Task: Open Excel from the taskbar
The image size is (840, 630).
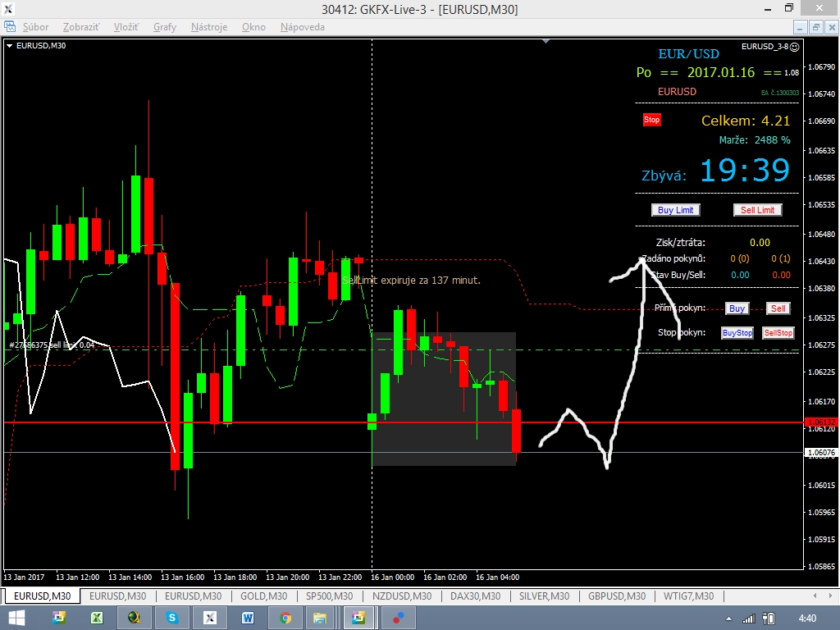Action: [97, 619]
